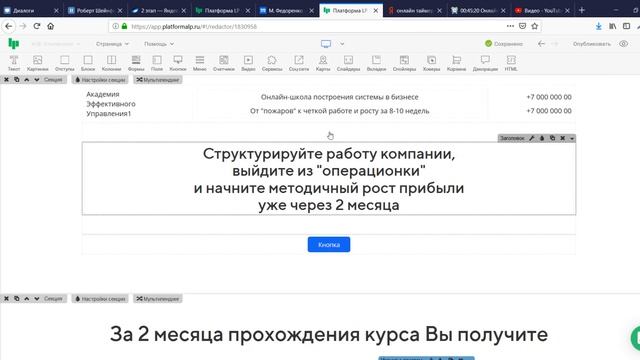Add a Видео (Video) widget
This screenshot has height=360, width=640.
click(x=248, y=63)
